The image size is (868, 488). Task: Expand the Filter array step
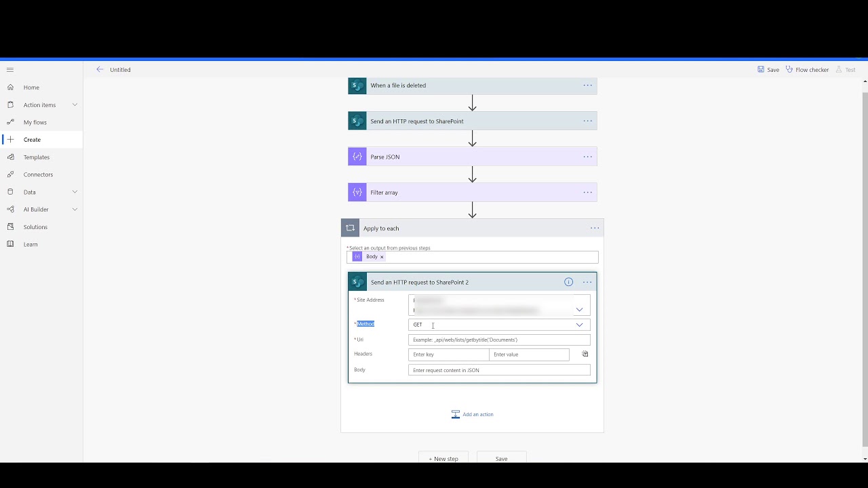click(x=472, y=192)
